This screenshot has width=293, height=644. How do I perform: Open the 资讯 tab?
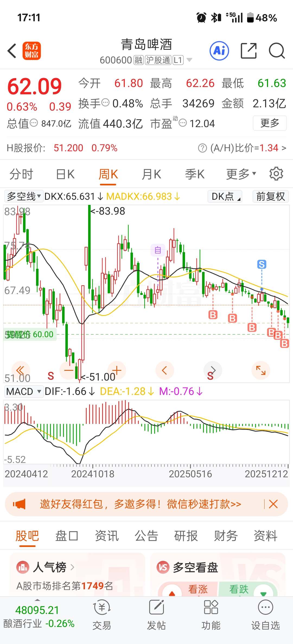(107, 536)
